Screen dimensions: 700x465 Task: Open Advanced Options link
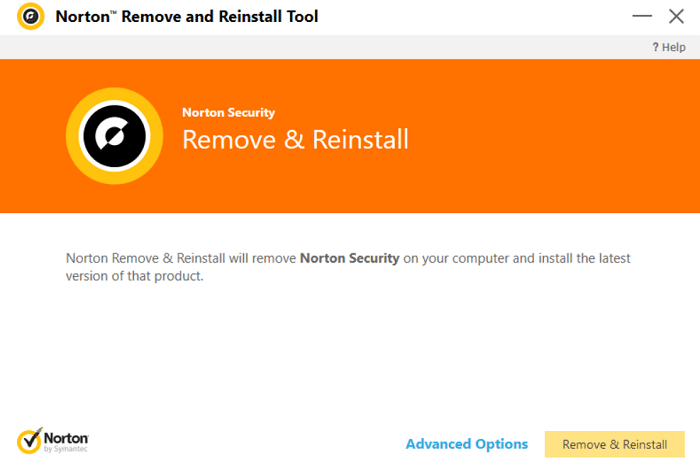tap(467, 444)
